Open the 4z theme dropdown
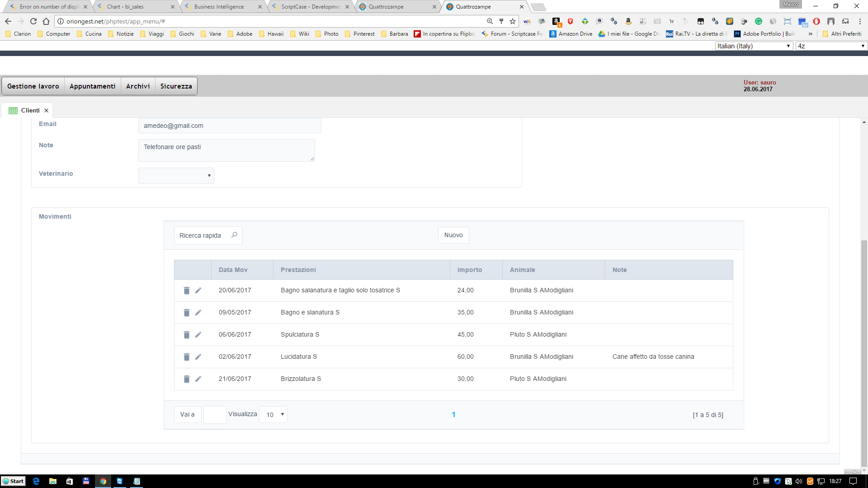Image resolution: width=868 pixels, height=488 pixels. pos(831,46)
